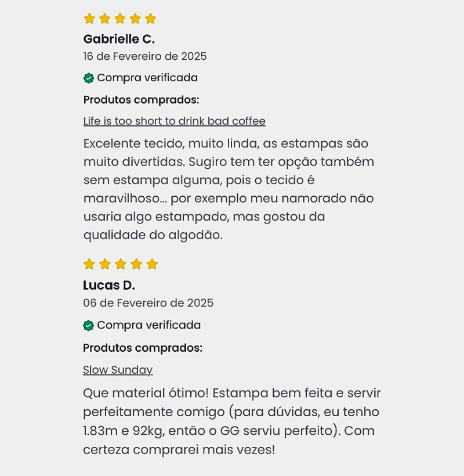Viewport: 464px width, 476px height.
Task: Click "Compra verificada" text under Gabrielle C.
Action: coord(147,78)
